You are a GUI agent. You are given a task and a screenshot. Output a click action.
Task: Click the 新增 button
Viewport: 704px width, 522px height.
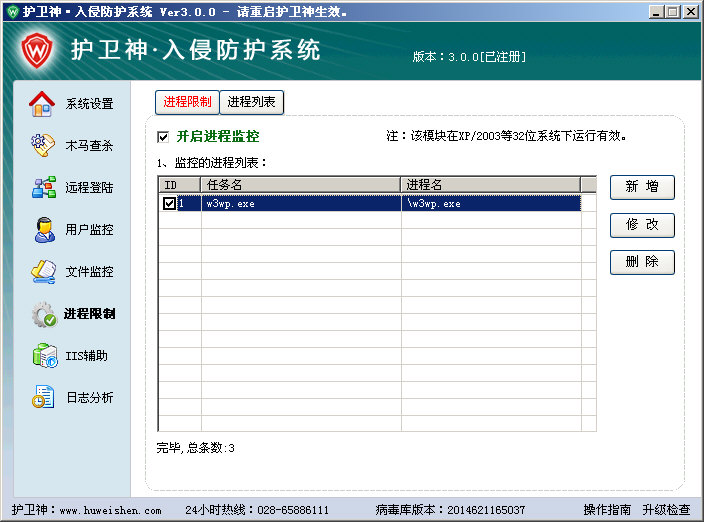[642, 187]
